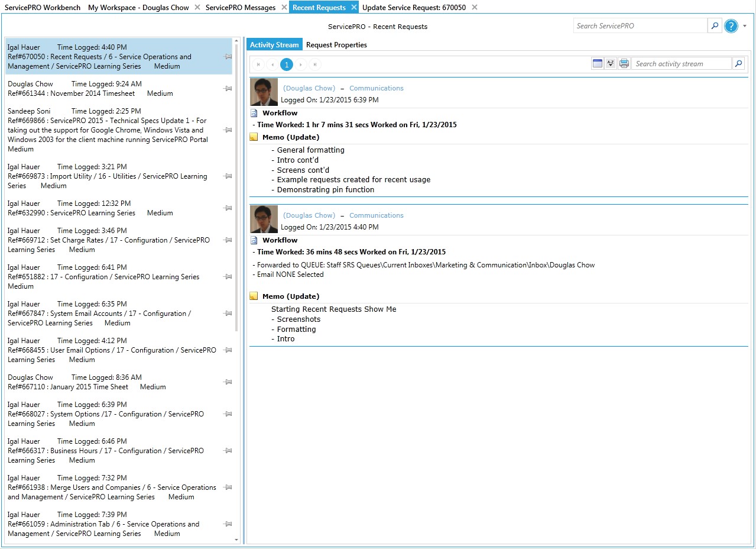Select request Ref#667847 : System Email Accounts
The width and height of the screenshot is (756, 549).
pos(119,314)
